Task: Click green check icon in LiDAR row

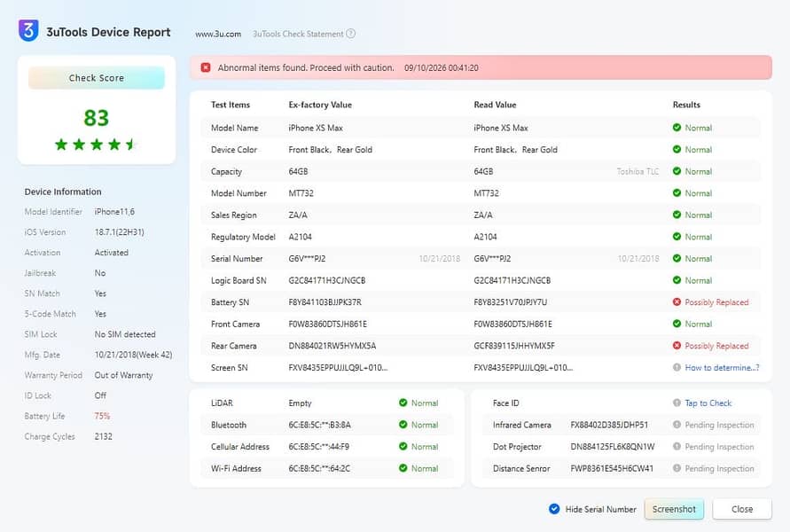Action: (x=403, y=403)
